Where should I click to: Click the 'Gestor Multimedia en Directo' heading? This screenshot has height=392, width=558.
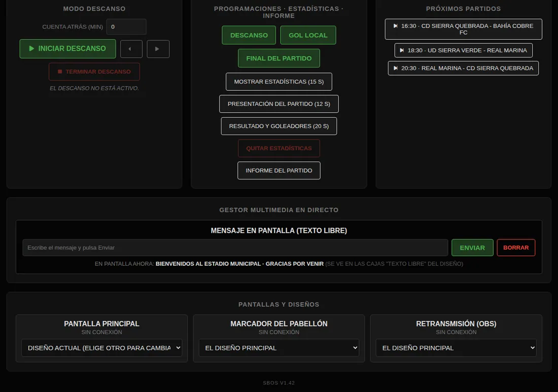point(279,210)
